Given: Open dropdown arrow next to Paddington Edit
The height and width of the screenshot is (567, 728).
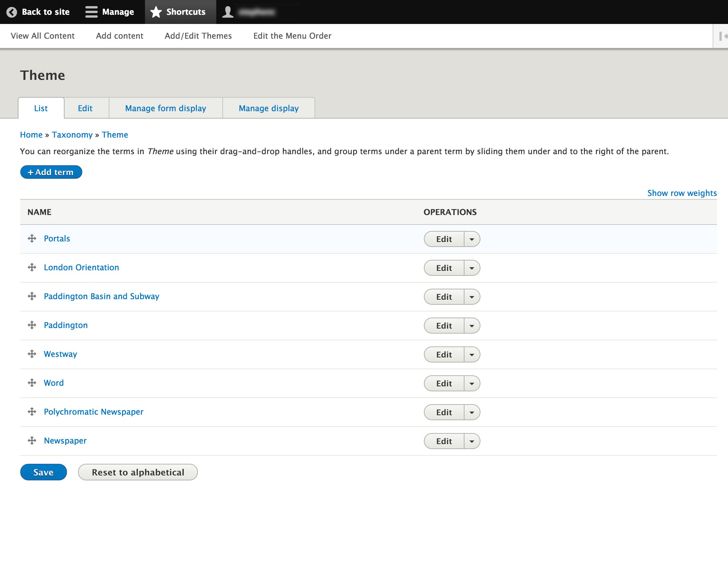Looking at the screenshot, I should point(472,326).
